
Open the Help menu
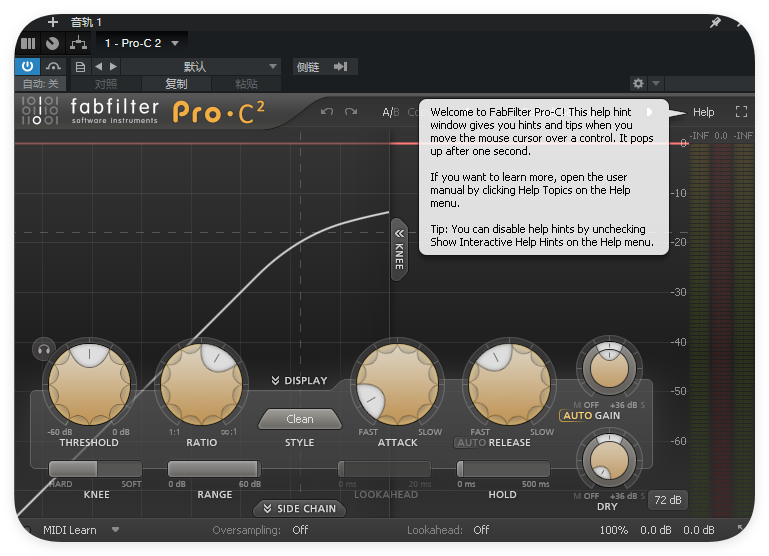[703, 112]
